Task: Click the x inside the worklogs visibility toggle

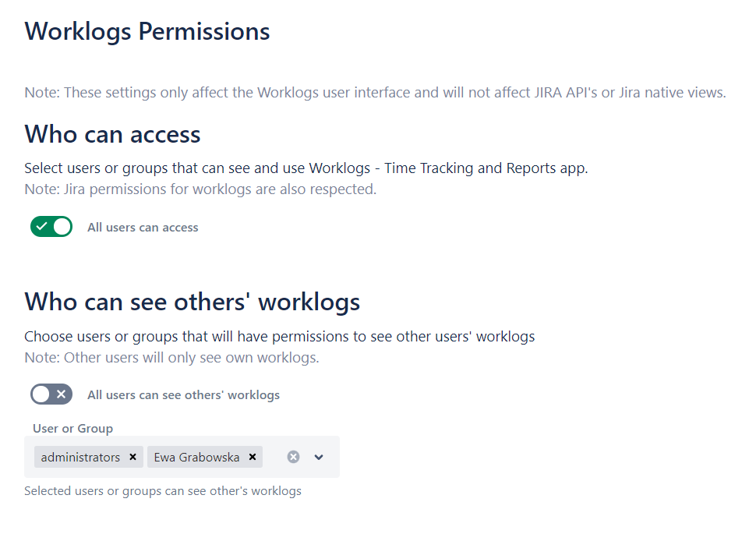Action: 61,394
